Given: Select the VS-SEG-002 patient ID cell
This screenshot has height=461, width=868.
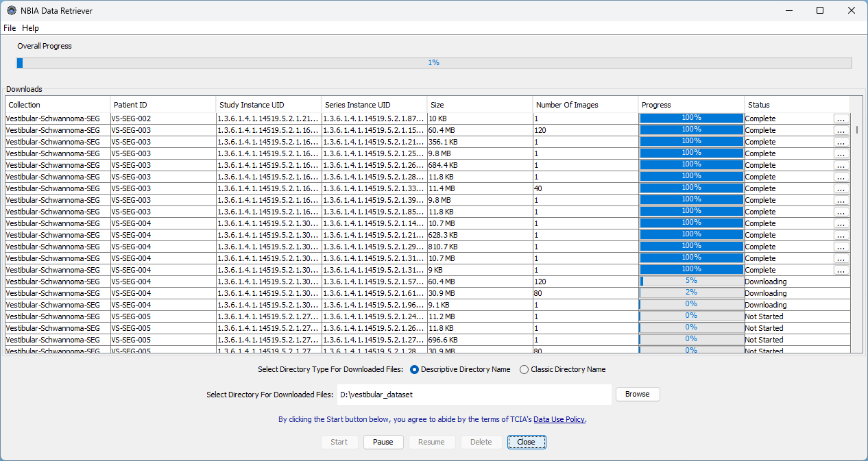Looking at the screenshot, I should coord(163,119).
